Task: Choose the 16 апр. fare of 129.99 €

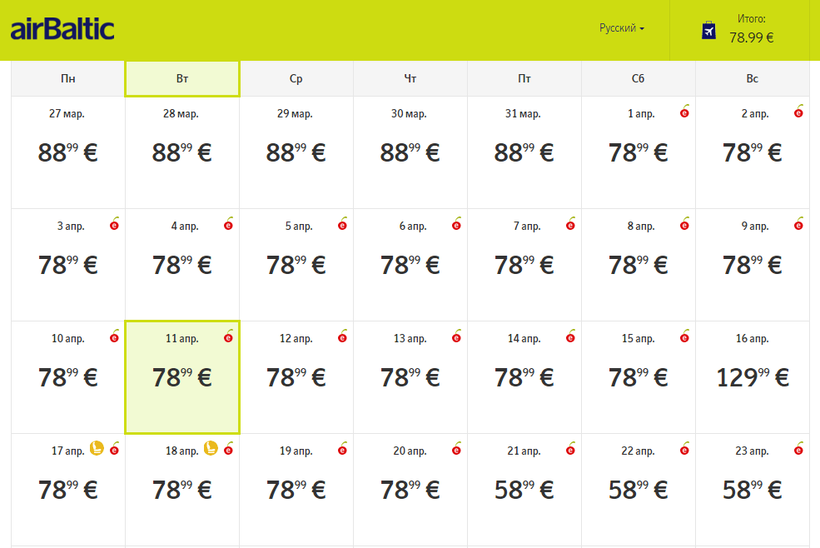Action: (x=752, y=377)
